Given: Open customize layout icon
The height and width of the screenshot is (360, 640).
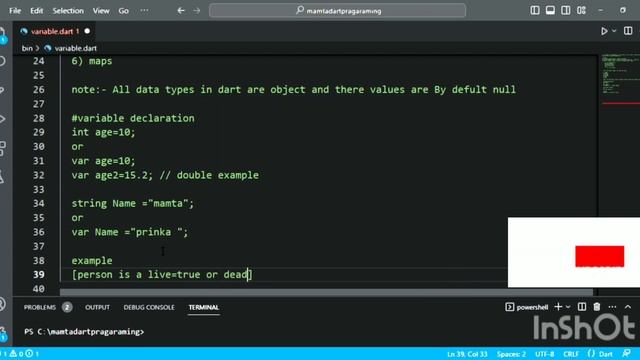Looking at the screenshot, I should [x=582, y=10].
